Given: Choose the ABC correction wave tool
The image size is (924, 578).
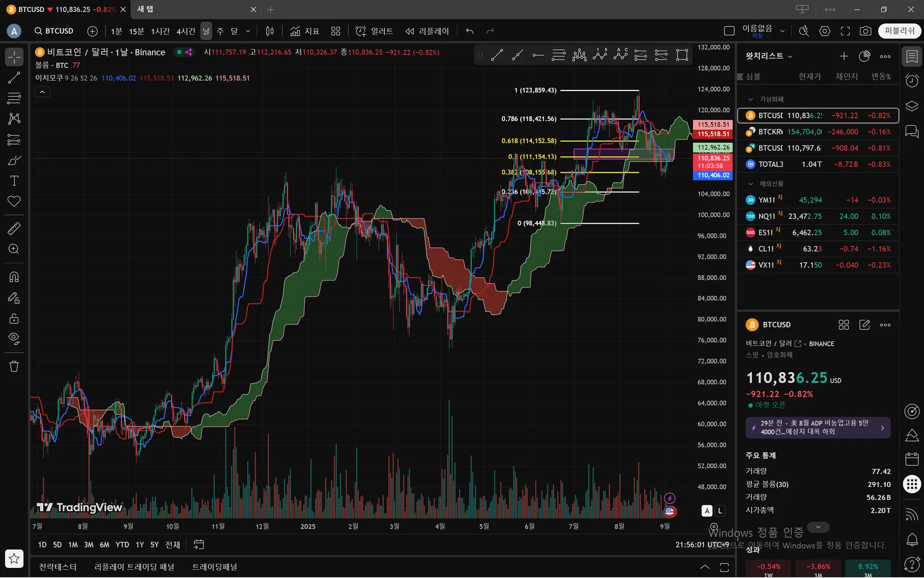Looking at the screenshot, I should coord(620,55).
